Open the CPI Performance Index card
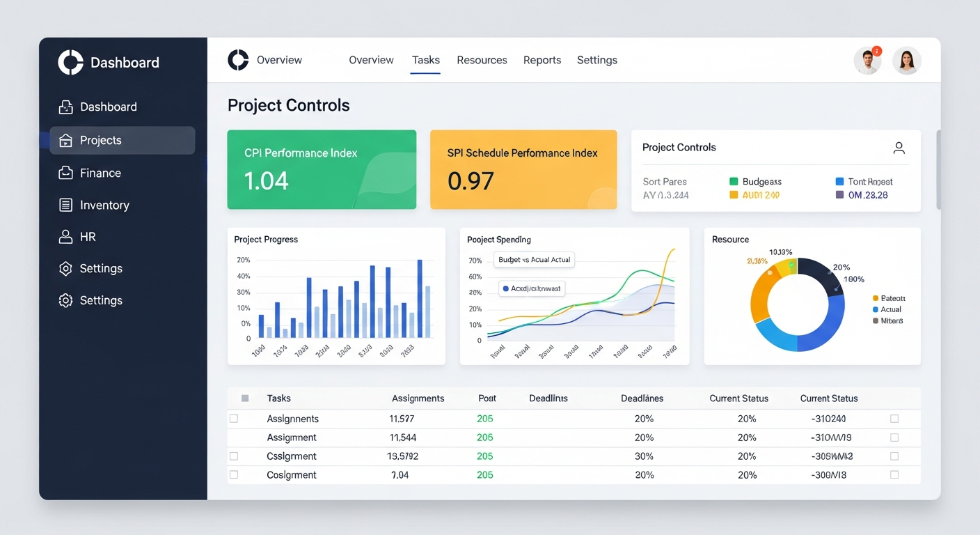The height and width of the screenshot is (535, 980). 322,169
